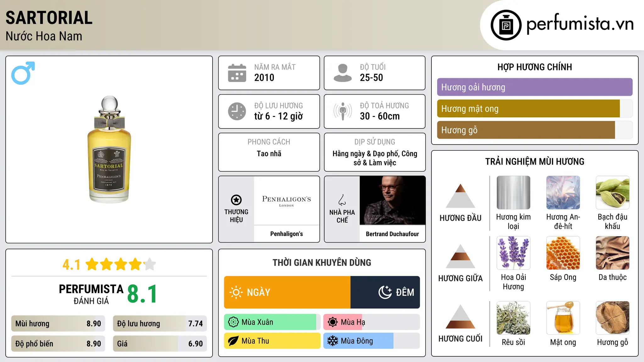This screenshot has height=362, width=644.
Task: Click the Độ lưu hương 7.74 score bar
Action: click(160, 323)
